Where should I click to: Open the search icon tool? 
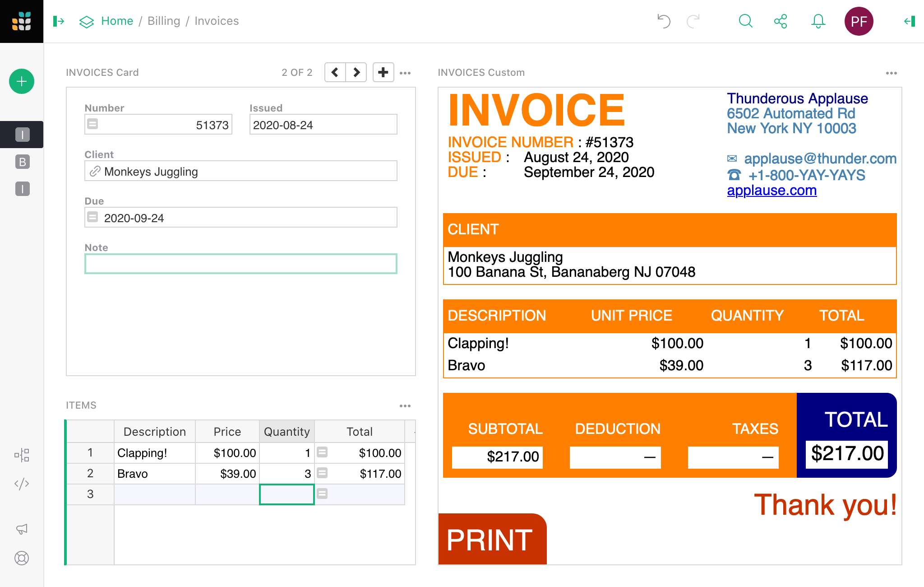point(745,20)
